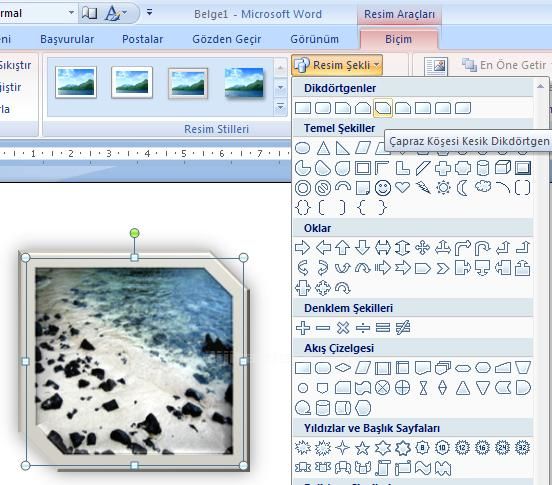Select the rounded rectangle picture shape
The width and height of the screenshot is (552, 485).
point(323,108)
